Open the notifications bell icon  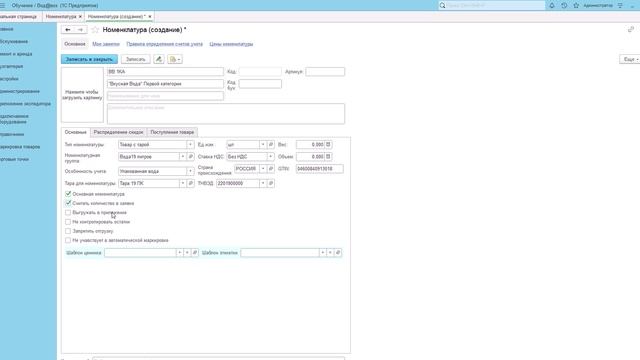coord(552,6)
